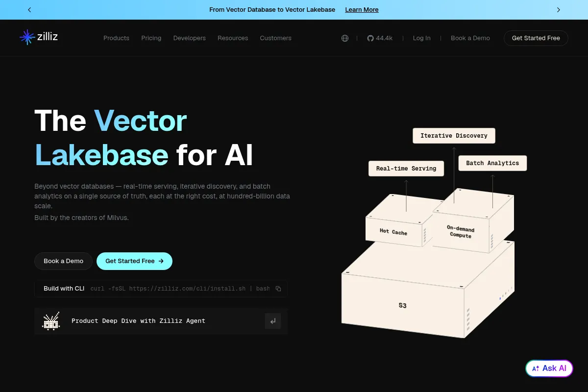This screenshot has height=392, width=588.
Task: Click the Zilliz logo
Action: (x=39, y=37)
